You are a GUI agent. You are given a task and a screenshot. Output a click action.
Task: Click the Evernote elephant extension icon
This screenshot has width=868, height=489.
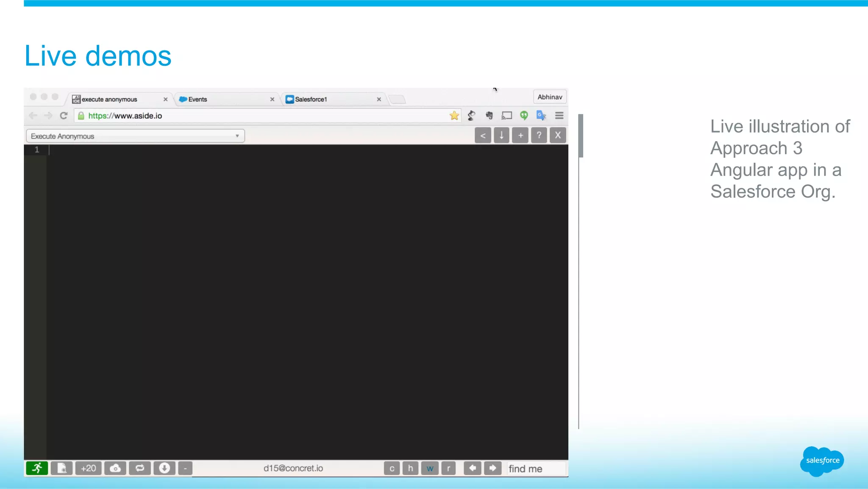pyautogui.click(x=490, y=115)
